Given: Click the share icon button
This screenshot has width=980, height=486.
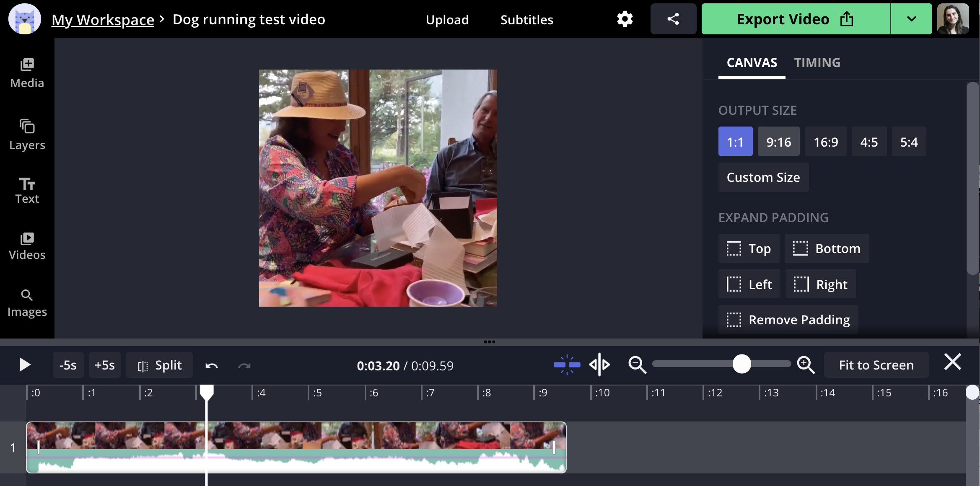Looking at the screenshot, I should [673, 19].
